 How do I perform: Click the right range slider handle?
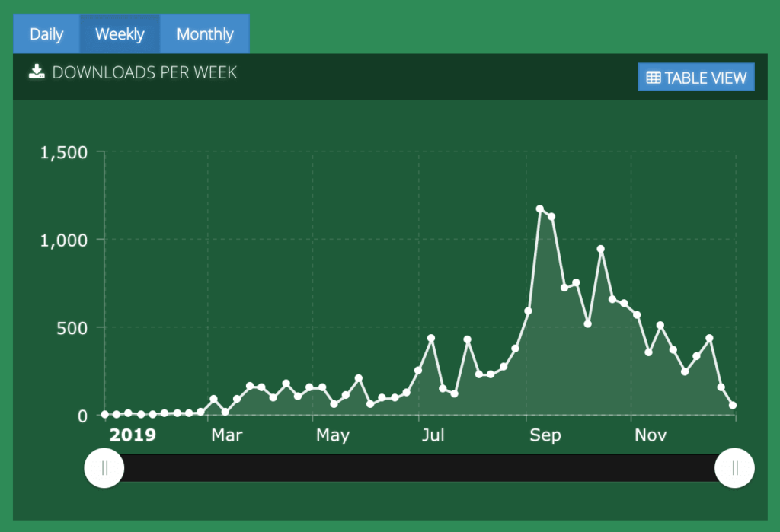tap(734, 468)
